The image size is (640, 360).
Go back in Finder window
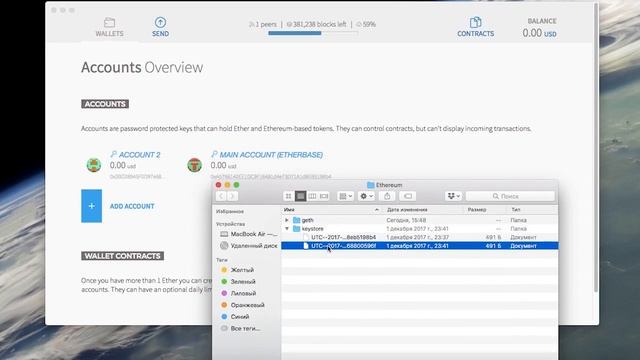click(221, 196)
